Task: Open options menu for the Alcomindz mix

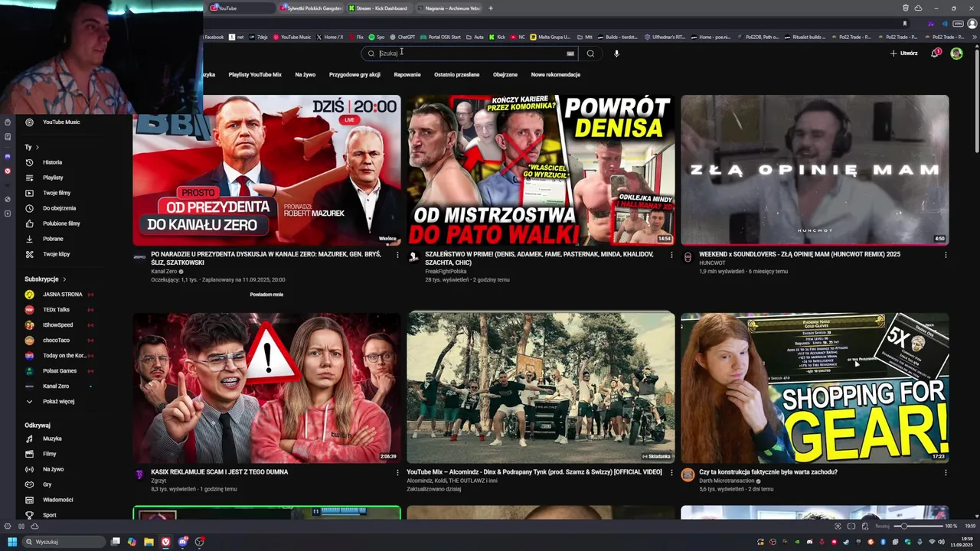Action: pyautogui.click(x=671, y=472)
